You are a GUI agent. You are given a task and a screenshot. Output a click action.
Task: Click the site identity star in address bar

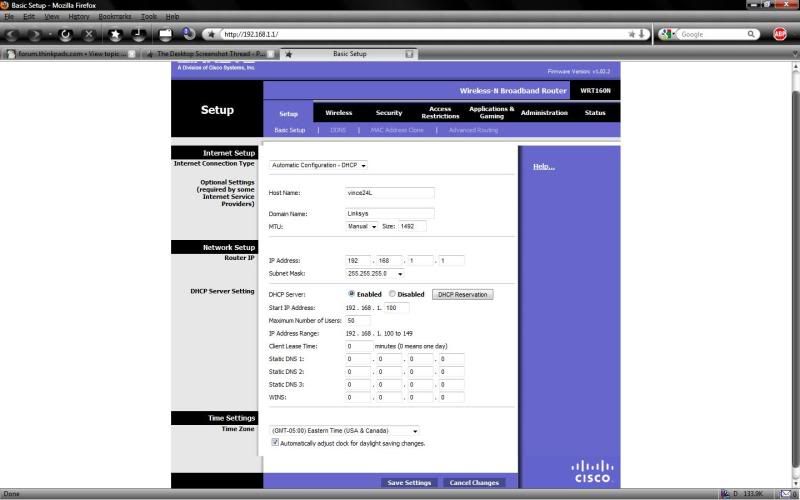point(211,34)
